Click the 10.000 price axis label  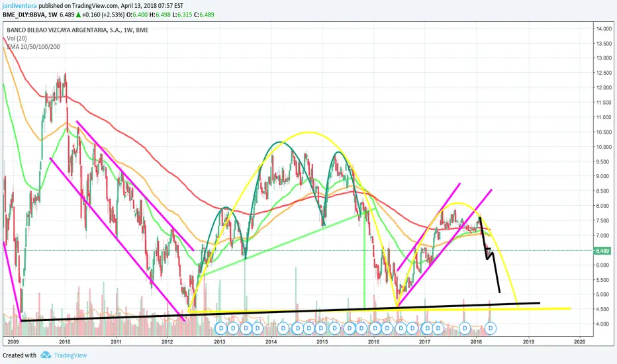pyautogui.click(x=604, y=147)
